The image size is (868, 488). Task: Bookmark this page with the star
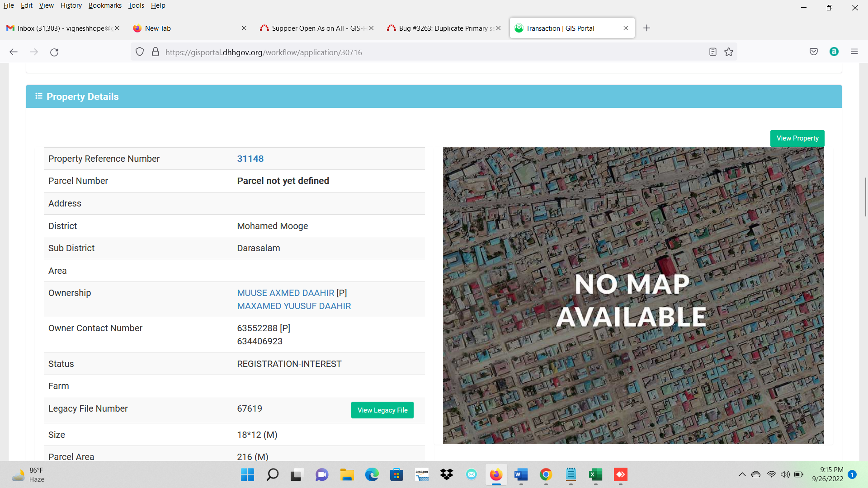click(x=729, y=52)
